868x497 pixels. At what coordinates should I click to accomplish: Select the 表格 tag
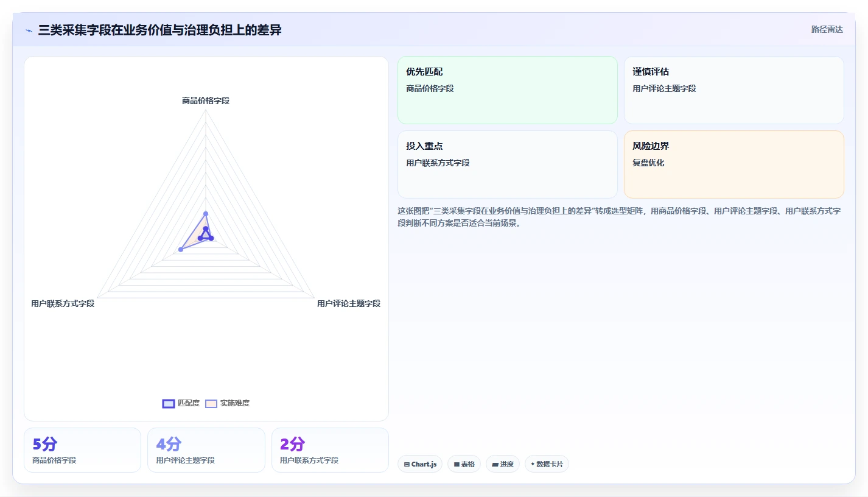tap(464, 464)
